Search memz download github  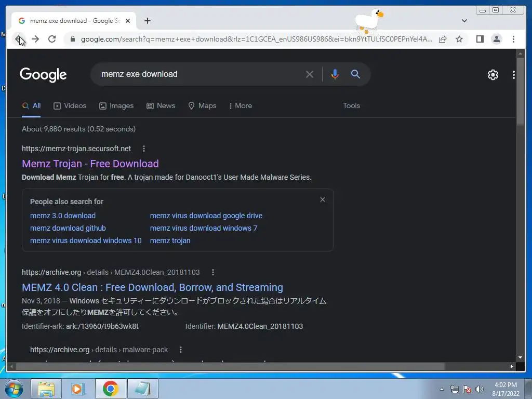point(68,229)
